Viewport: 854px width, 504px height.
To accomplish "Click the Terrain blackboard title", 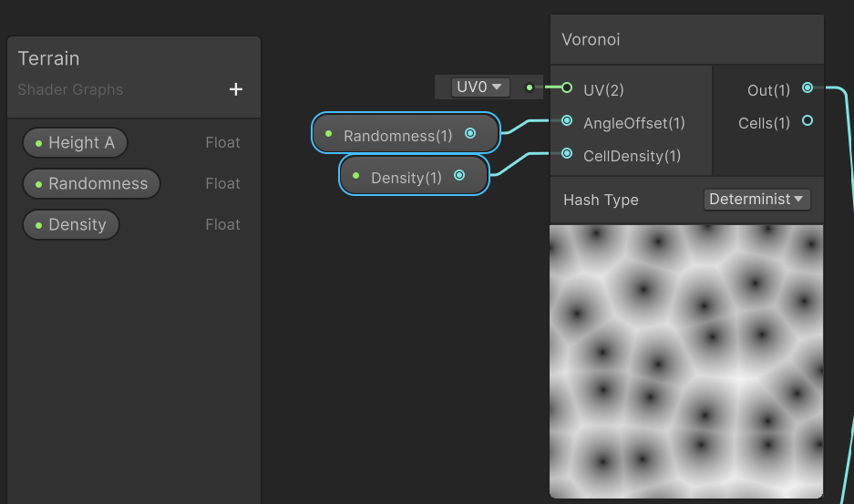I will (x=48, y=58).
